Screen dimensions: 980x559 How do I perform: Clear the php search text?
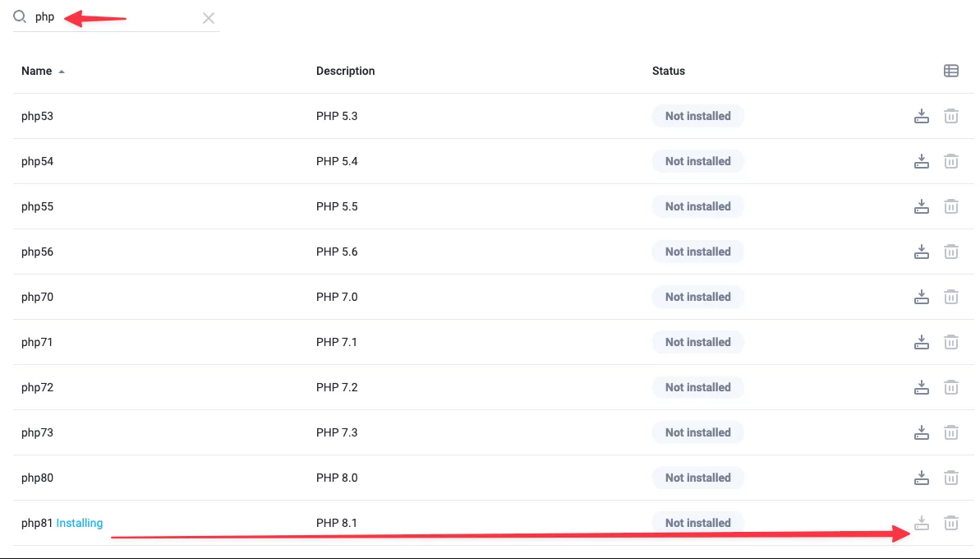click(x=208, y=18)
